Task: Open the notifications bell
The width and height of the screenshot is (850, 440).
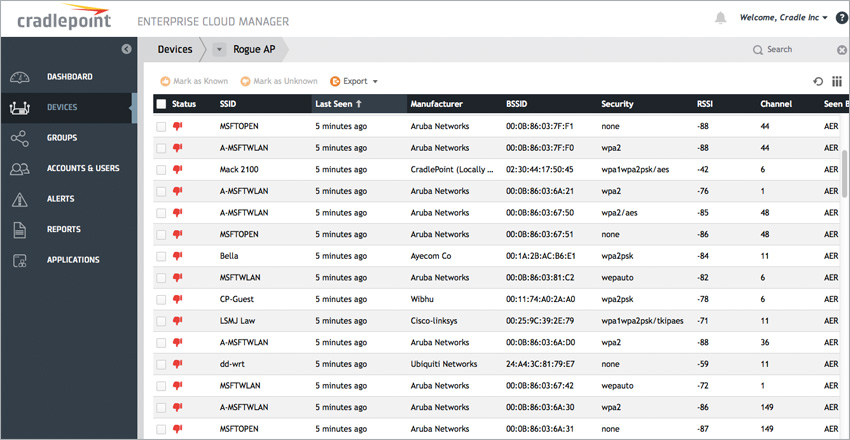Action: point(720,18)
